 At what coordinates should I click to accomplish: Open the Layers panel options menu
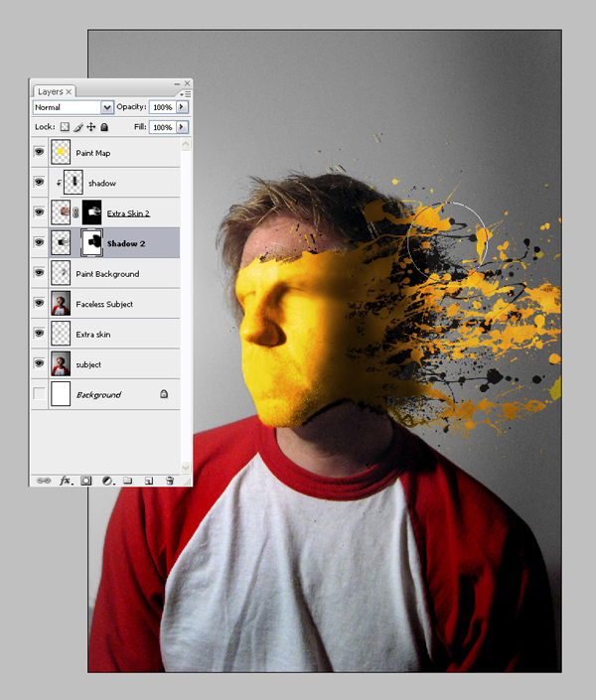click(185, 94)
